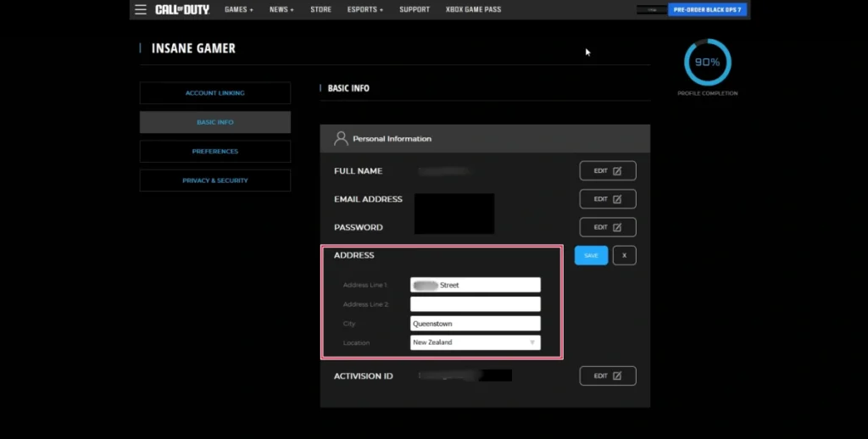Open Privacy & Security section
The width and height of the screenshot is (868, 439).
(x=214, y=181)
